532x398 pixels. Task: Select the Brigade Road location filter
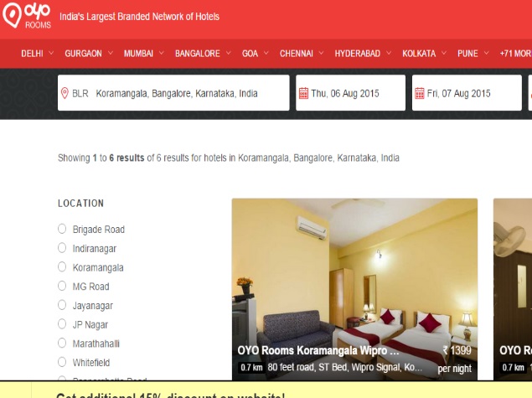coord(62,229)
